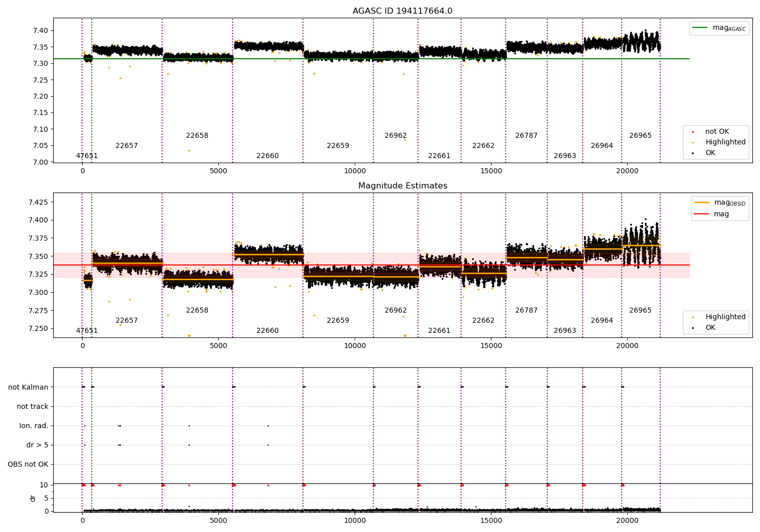This screenshot has height=532, width=760.
Task: Click obsid label 47651 in the top plot
Action: pyautogui.click(x=87, y=156)
